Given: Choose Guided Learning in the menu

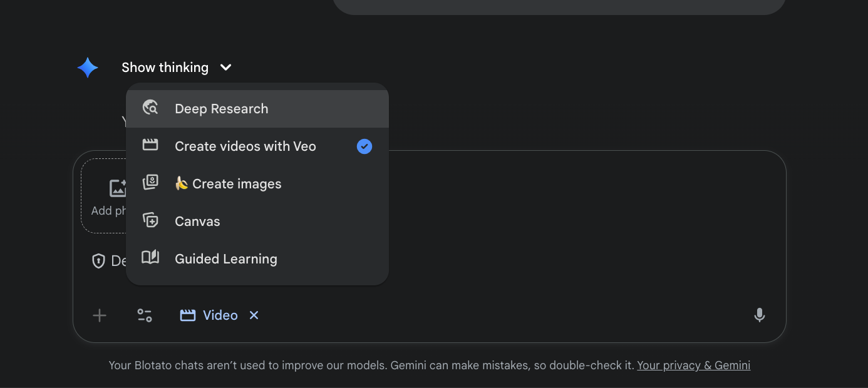Looking at the screenshot, I should tap(257, 259).
